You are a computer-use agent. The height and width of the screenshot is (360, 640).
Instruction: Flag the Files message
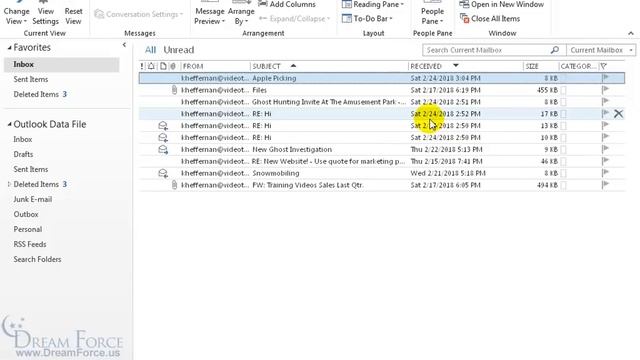[x=605, y=89]
